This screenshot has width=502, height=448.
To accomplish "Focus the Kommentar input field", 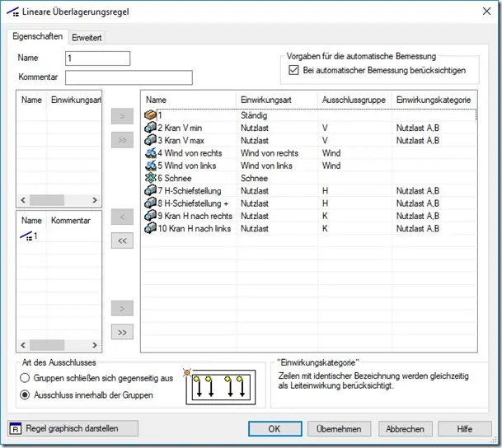I will coord(129,77).
